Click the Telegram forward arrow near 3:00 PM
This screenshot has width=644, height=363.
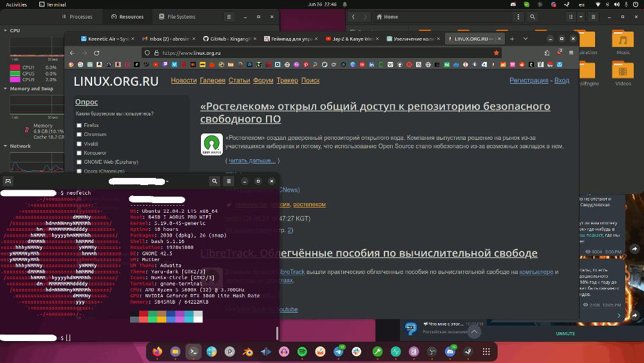coord(634,249)
